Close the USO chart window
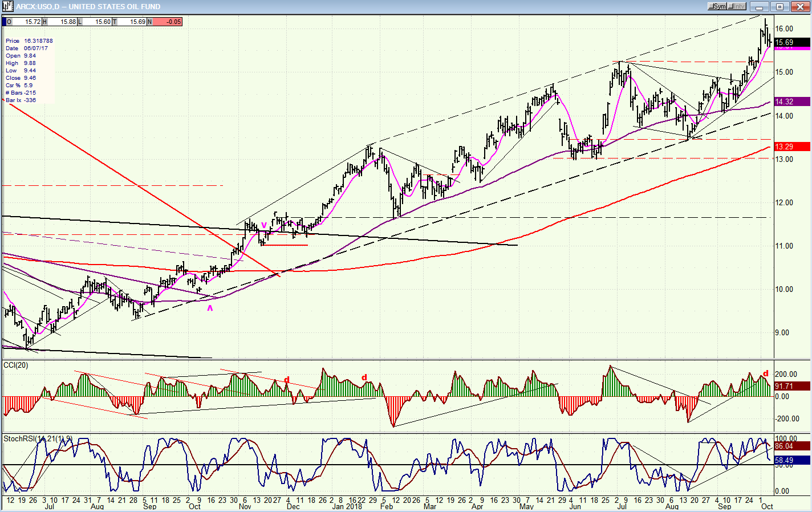 point(800,7)
